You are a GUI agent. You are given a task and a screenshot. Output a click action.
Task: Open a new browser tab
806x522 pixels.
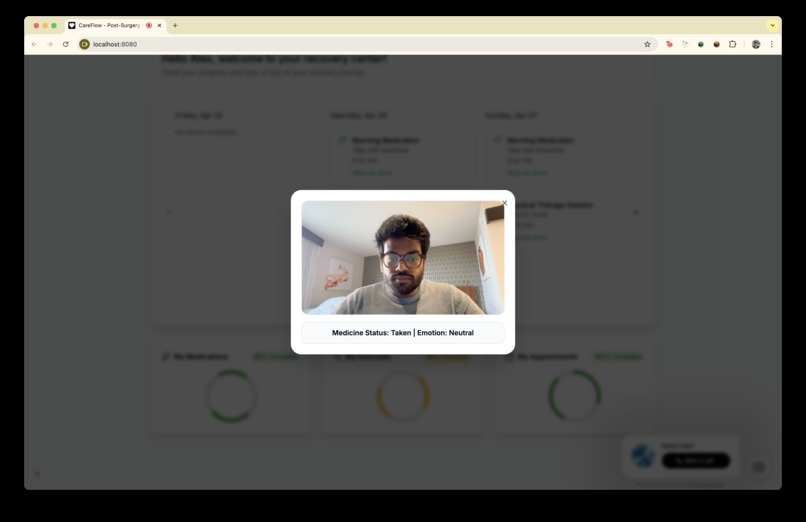(175, 25)
